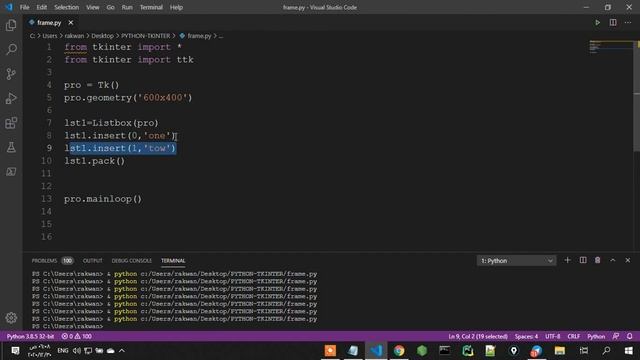Open the Remote Explorer icon in activity bar
Screen dimensions: 640x360
tap(11, 172)
